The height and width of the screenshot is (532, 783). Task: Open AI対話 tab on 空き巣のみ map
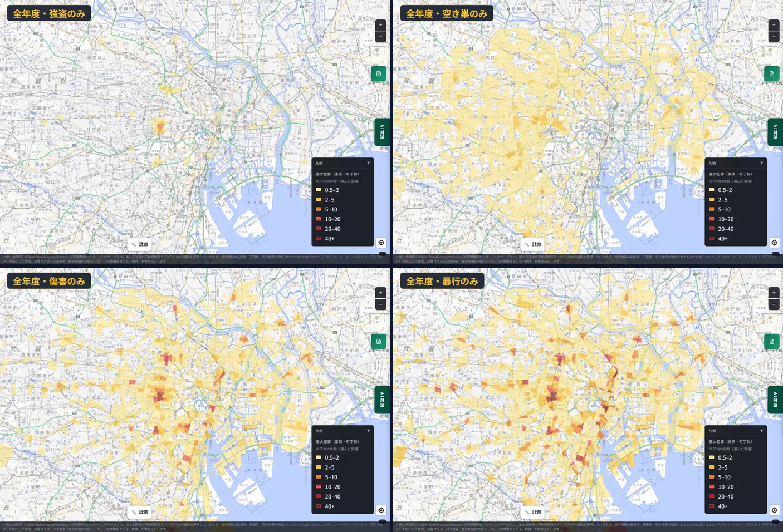[775, 132]
